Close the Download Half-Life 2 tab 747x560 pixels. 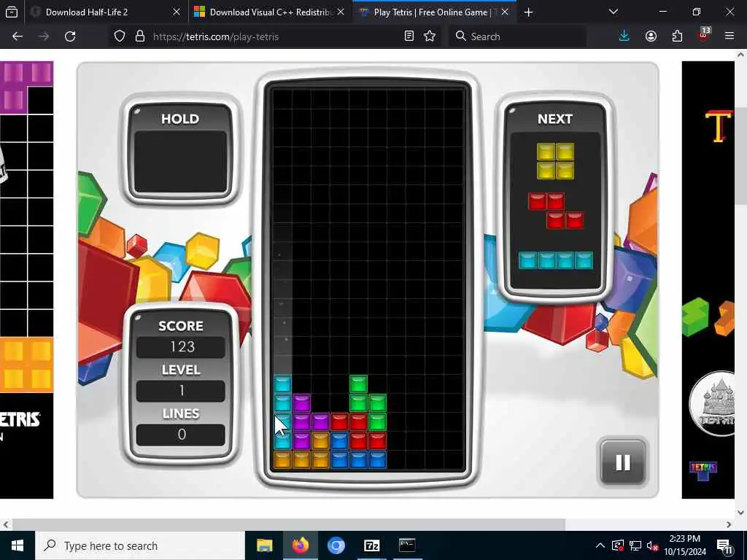tap(177, 12)
